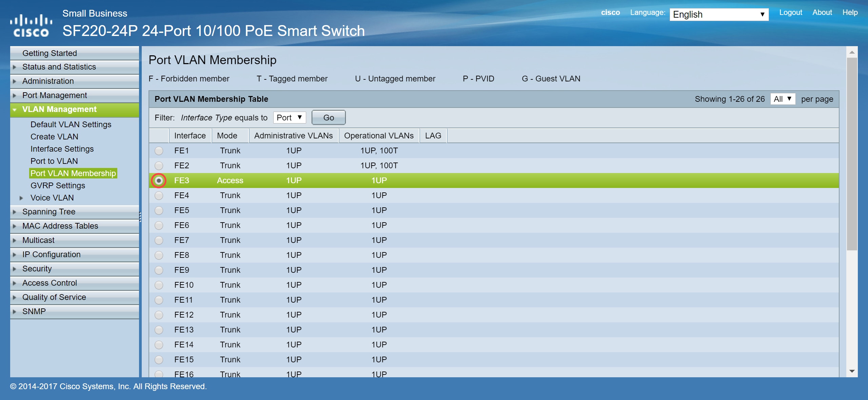Open the per page All dropdown
The height and width of the screenshot is (400, 868).
(783, 99)
